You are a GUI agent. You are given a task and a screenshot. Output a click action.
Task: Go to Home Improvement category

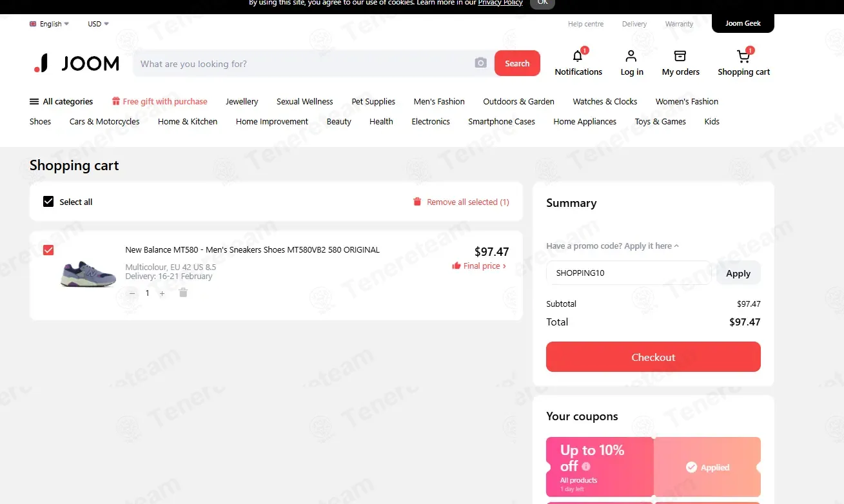tap(272, 121)
